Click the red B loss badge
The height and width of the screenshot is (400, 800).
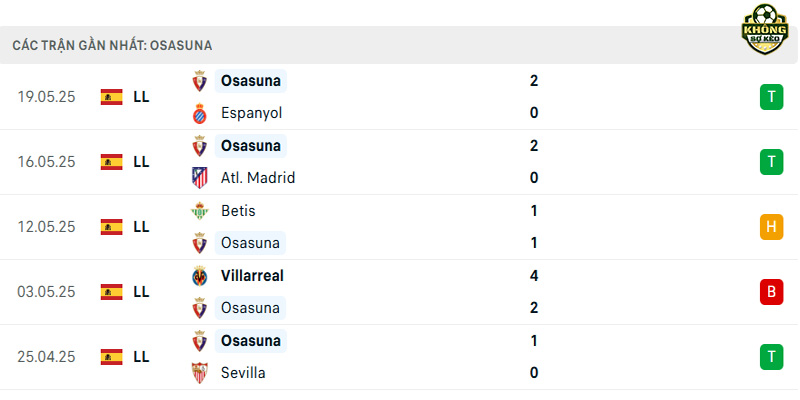pyautogui.click(x=771, y=292)
